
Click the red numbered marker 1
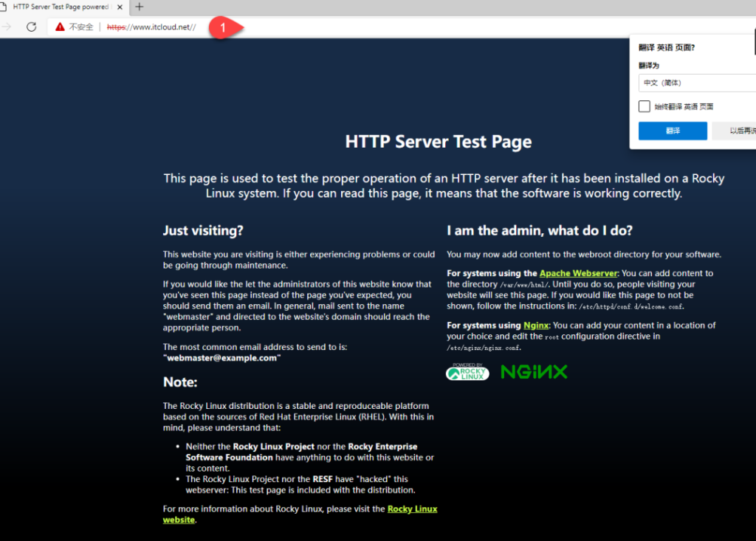click(x=222, y=28)
